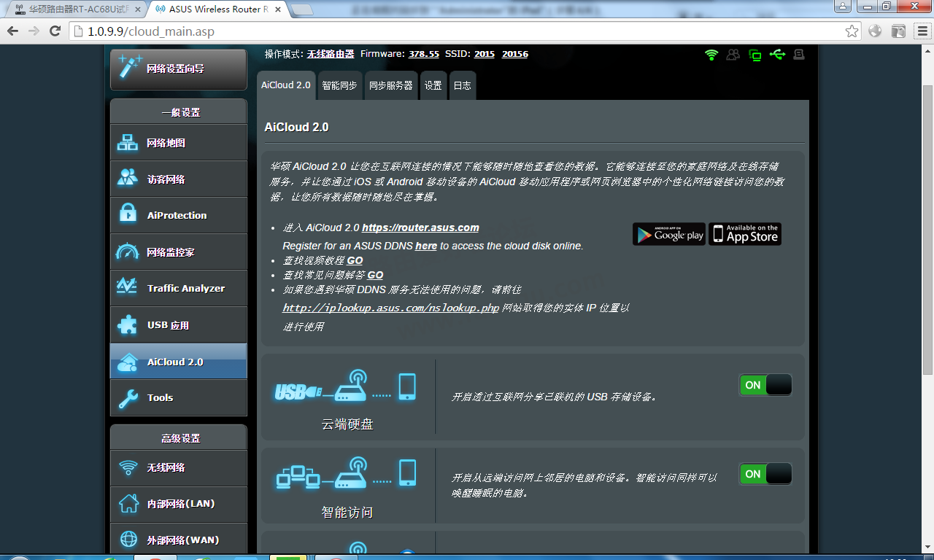This screenshot has height=560, width=934.
Task: Open a new browser tab
Action: click(301, 9)
